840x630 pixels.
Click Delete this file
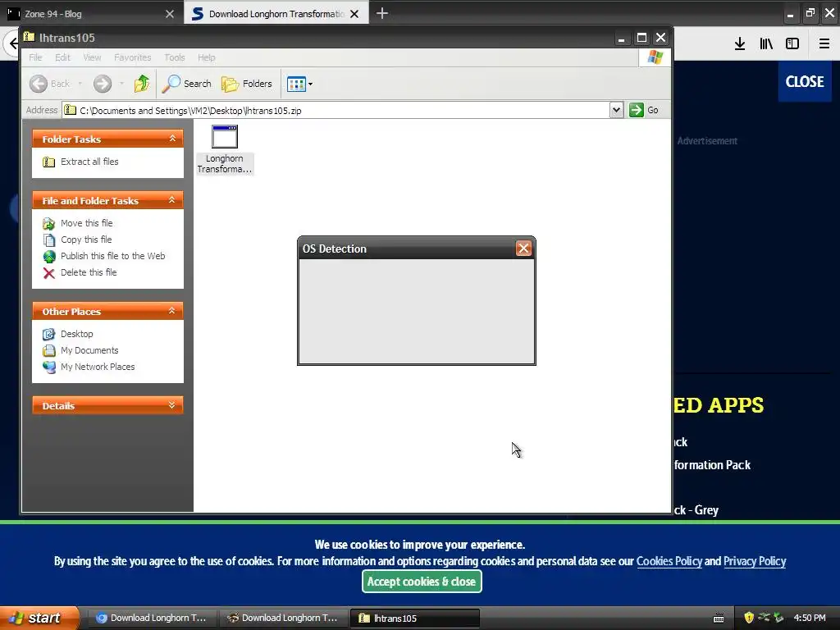click(89, 272)
